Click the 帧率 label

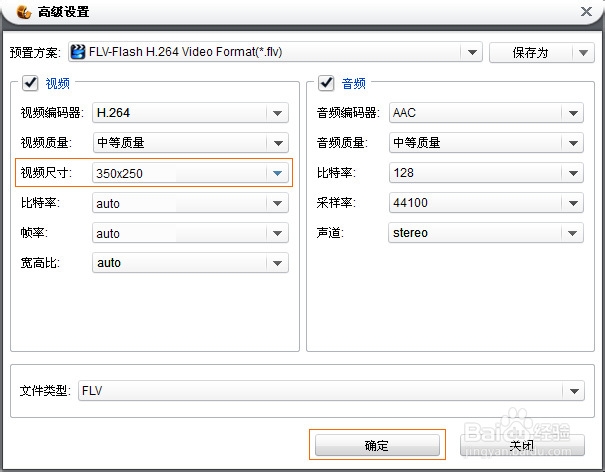point(34,233)
